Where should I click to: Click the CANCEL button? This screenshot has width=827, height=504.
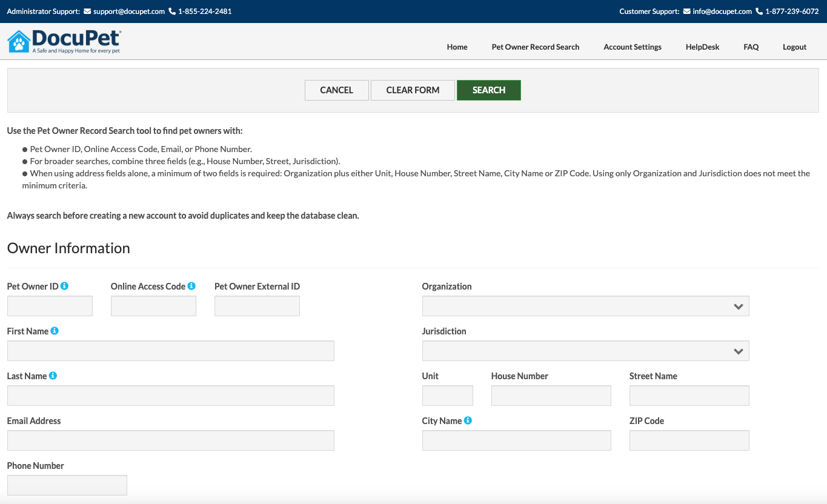pos(336,90)
